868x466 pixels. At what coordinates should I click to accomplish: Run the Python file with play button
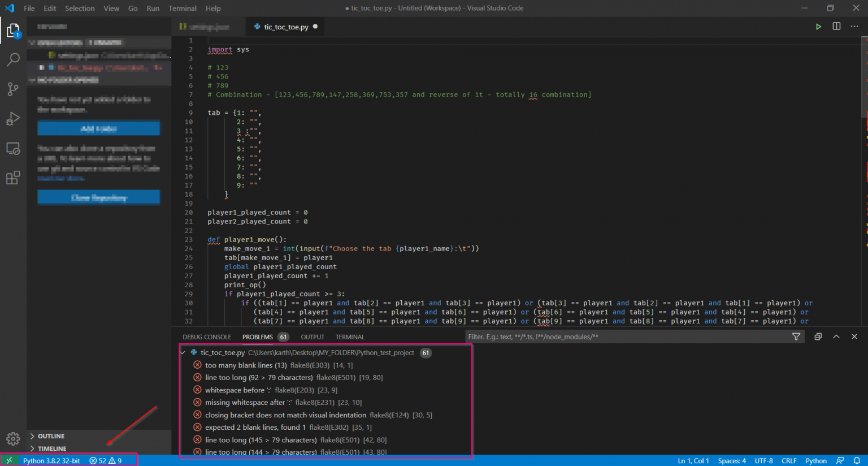818,27
